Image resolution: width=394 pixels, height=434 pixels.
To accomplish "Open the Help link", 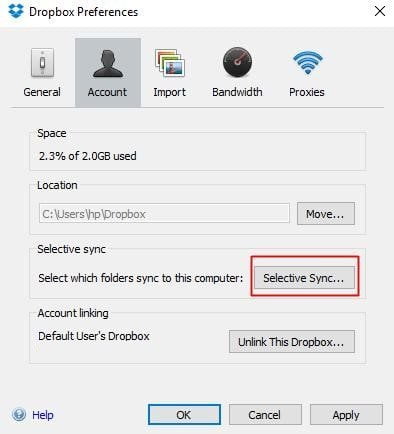I will click(x=43, y=415).
